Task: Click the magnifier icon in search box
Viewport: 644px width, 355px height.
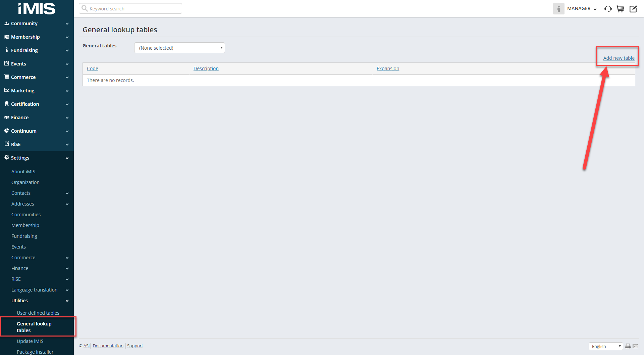Action: pyautogui.click(x=85, y=8)
